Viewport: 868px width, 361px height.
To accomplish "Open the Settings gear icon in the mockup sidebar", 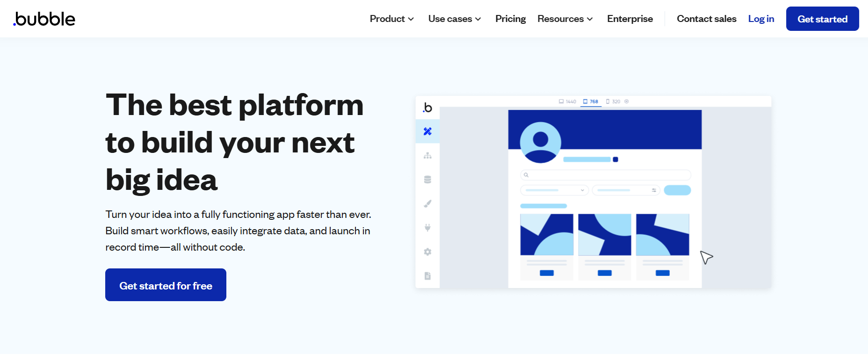I will coord(427,252).
